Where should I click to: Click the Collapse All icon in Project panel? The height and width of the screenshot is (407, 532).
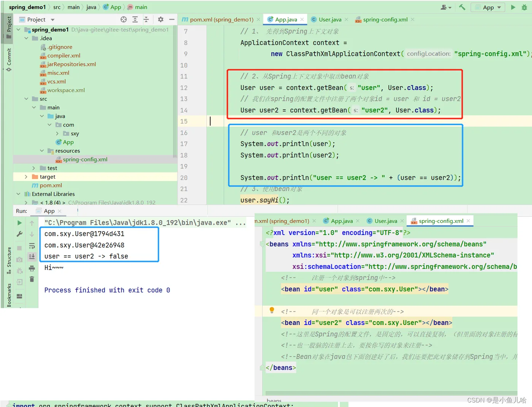146,19
